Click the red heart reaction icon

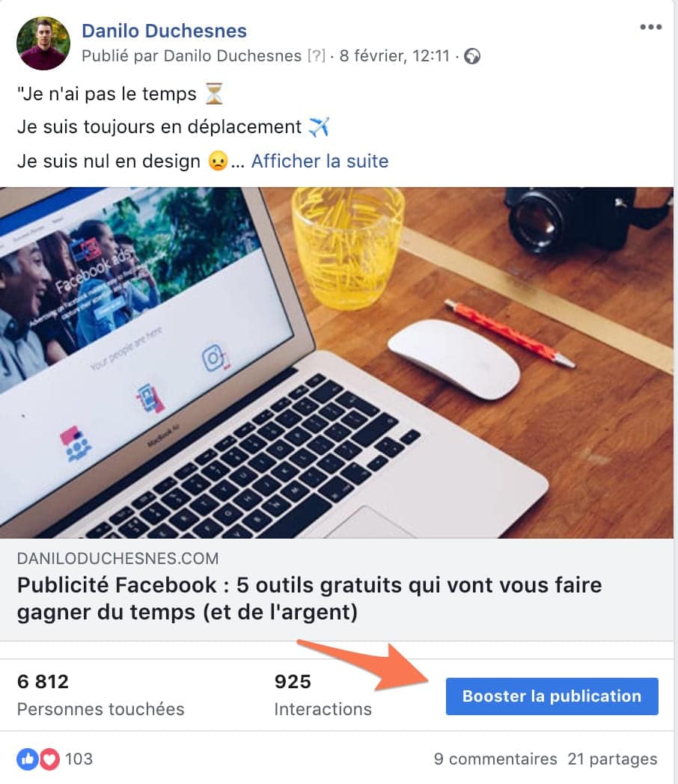pos(49,759)
